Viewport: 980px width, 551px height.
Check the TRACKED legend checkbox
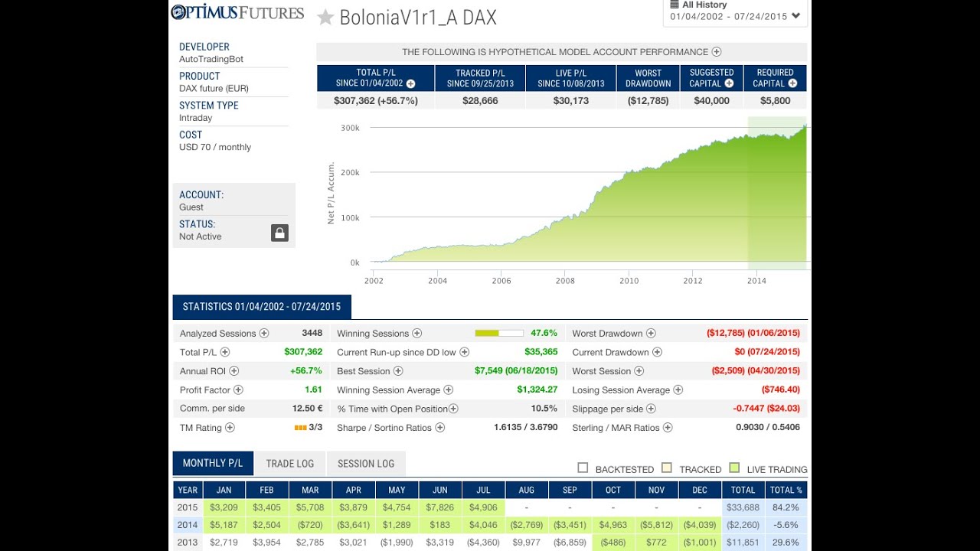[x=665, y=468]
